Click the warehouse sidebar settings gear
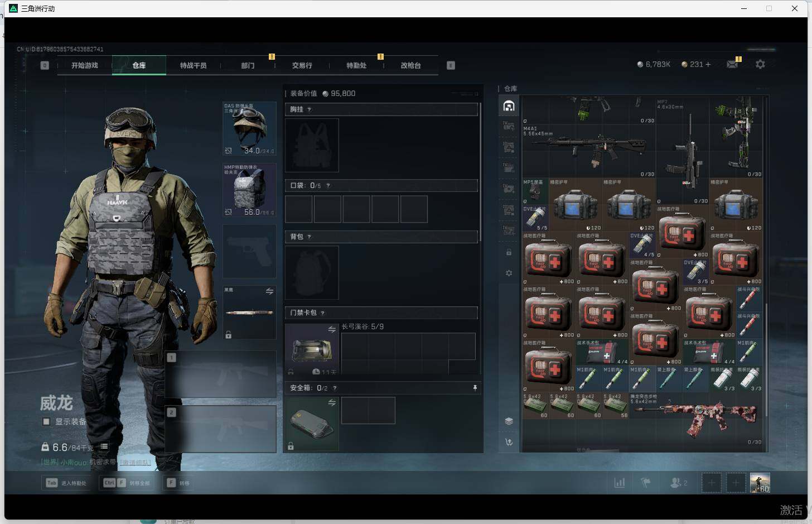The height and width of the screenshot is (524, 812). [x=509, y=273]
